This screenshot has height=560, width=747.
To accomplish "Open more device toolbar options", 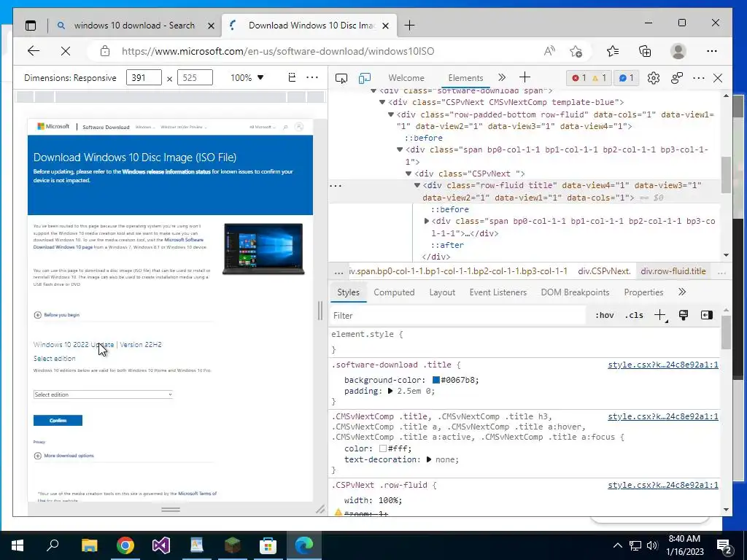I will point(312,77).
